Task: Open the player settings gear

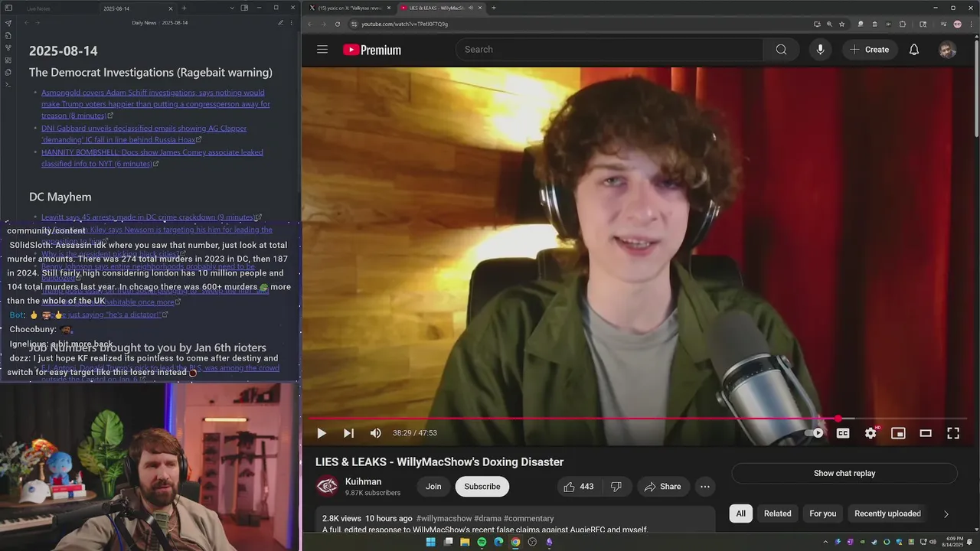Action: click(871, 433)
